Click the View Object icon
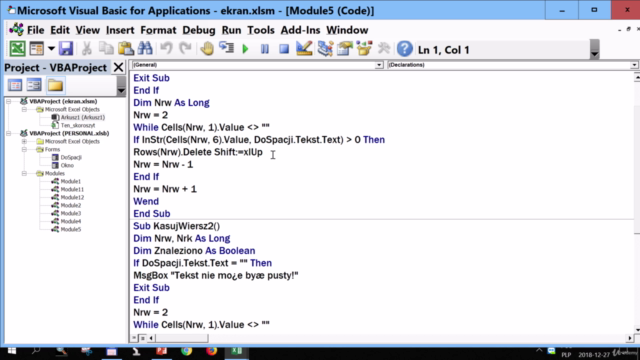 coord(34,85)
